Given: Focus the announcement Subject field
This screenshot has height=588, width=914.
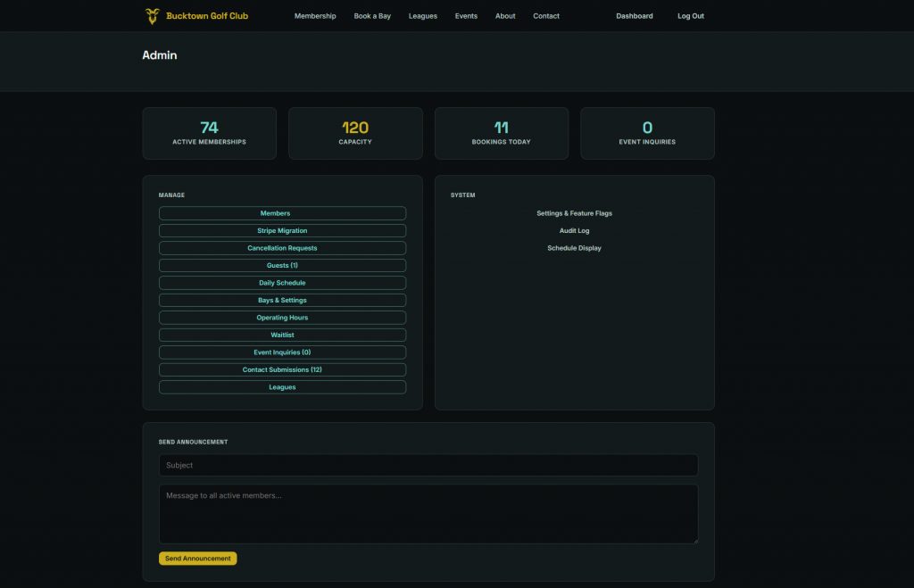Looking at the screenshot, I should click(x=428, y=465).
